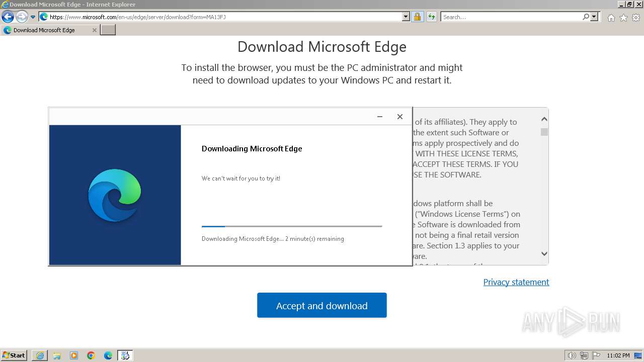This screenshot has width=644, height=362.
Task: Click the Action Center flag icon
Action: click(x=596, y=355)
